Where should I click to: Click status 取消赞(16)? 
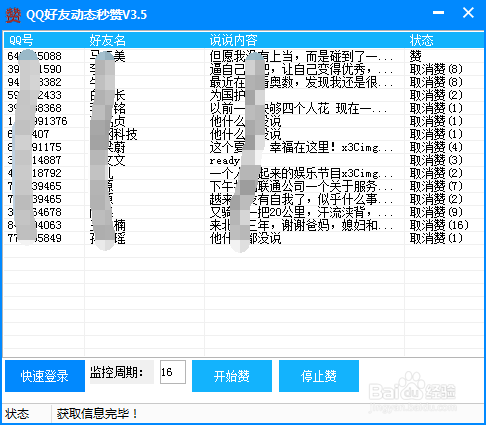coord(439,225)
